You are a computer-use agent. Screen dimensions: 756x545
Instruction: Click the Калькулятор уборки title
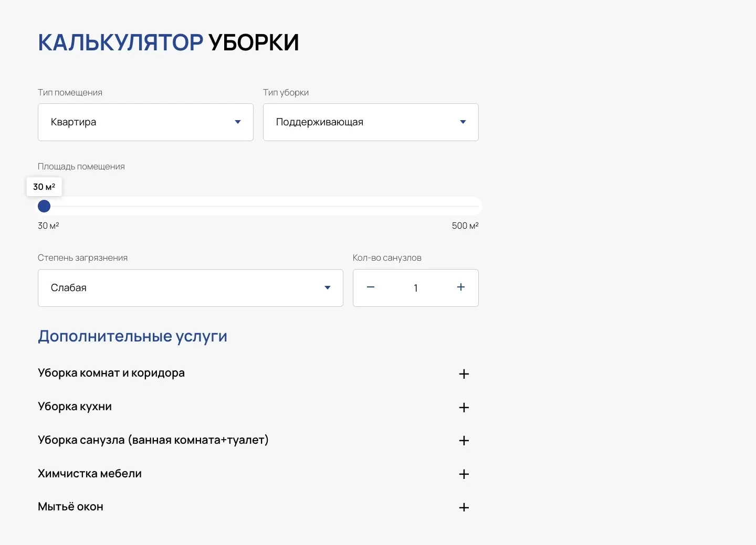[169, 42]
